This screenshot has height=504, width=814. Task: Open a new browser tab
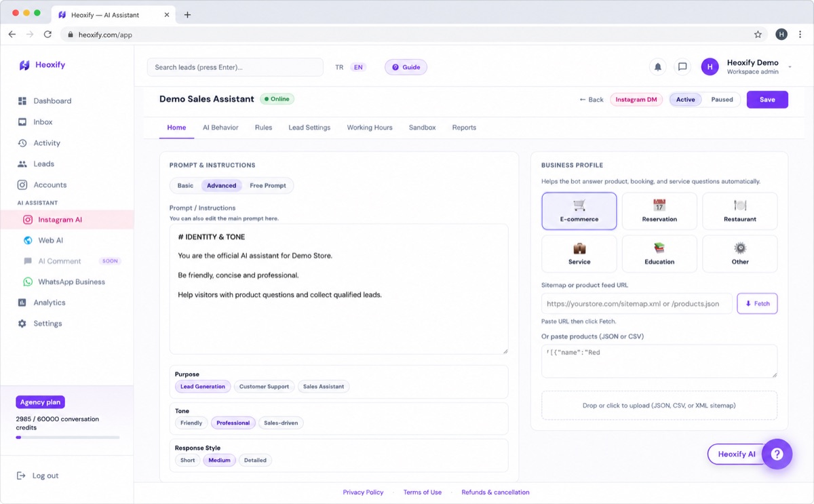pyautogui.click(x=188, y=14)
